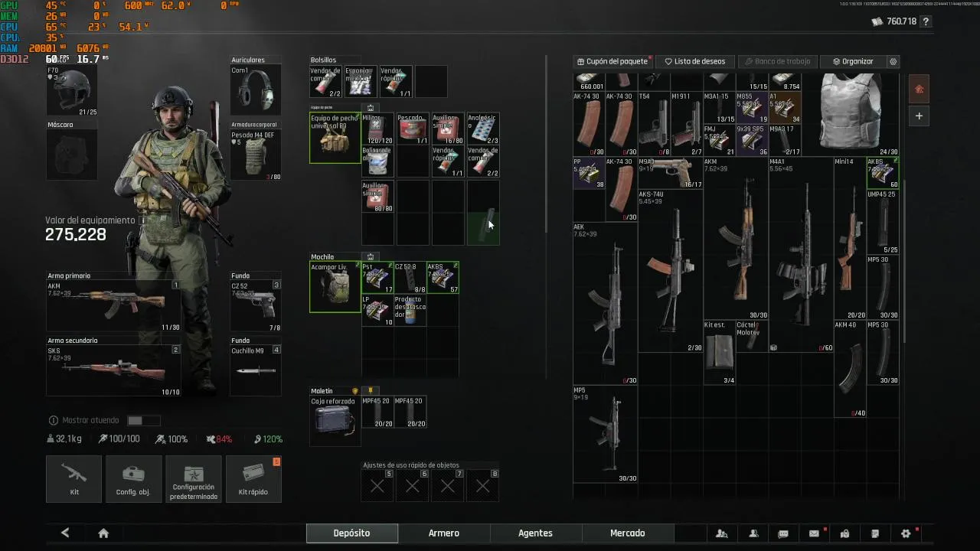Open the gift rewards icon in bottom bar
Image resolution: width=980 pixels, height=551 pixels.
[844, 533]
